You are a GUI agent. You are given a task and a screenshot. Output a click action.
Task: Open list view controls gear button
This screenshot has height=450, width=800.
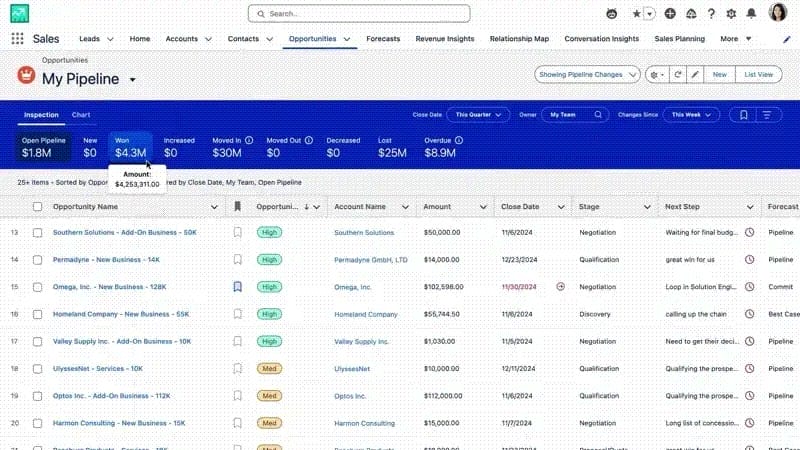point(657,74)
